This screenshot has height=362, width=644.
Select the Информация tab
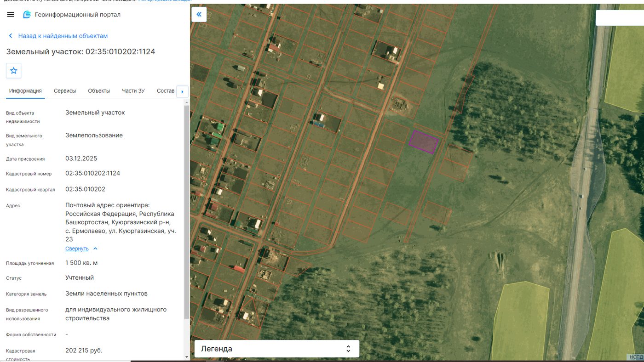click(x=25, y=91)
